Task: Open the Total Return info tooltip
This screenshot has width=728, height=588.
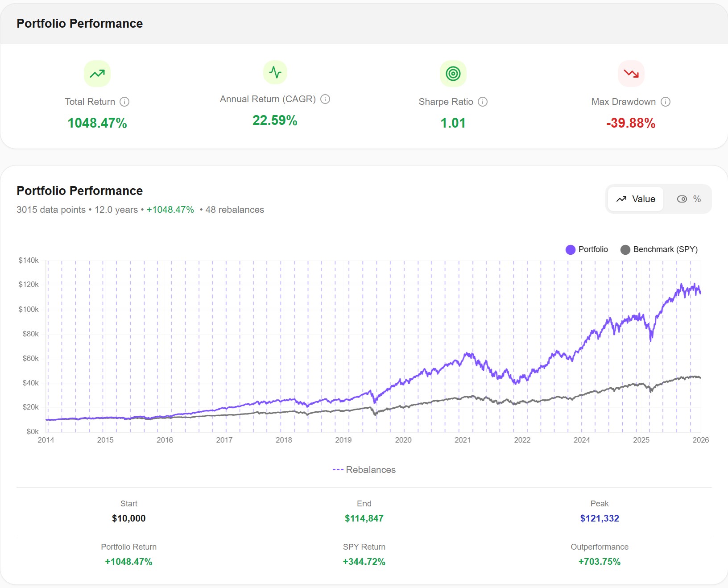Action: click(125, 102)
